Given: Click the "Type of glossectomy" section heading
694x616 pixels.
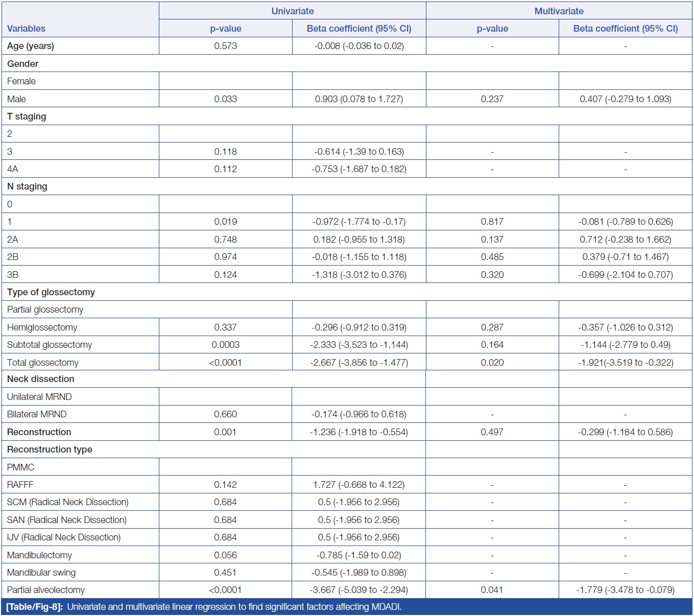Looking at the screenshot, I should click(51, 292).
